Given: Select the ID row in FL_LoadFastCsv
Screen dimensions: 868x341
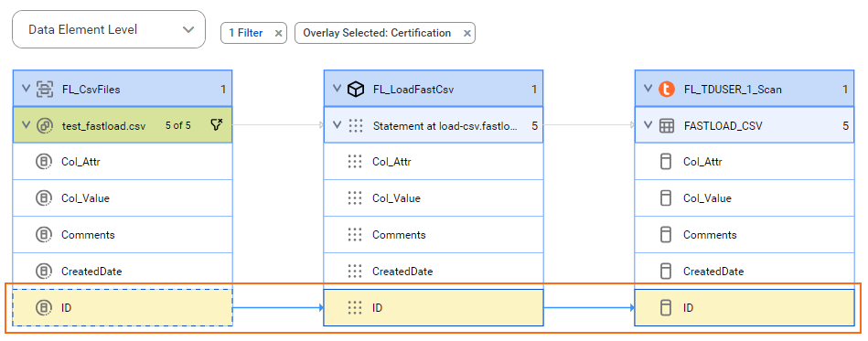Looking at the screenshot, I should 434,308.
